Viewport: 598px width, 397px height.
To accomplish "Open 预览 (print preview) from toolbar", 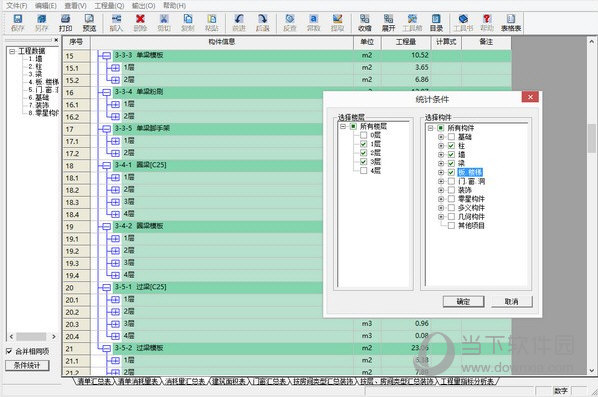I will click(x=89, y=23).
